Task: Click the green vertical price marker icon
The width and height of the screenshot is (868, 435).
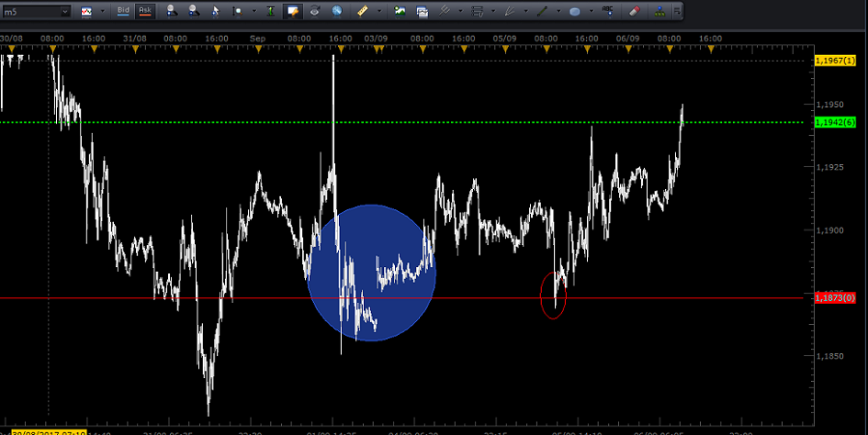Action: [x=270, y=12]
